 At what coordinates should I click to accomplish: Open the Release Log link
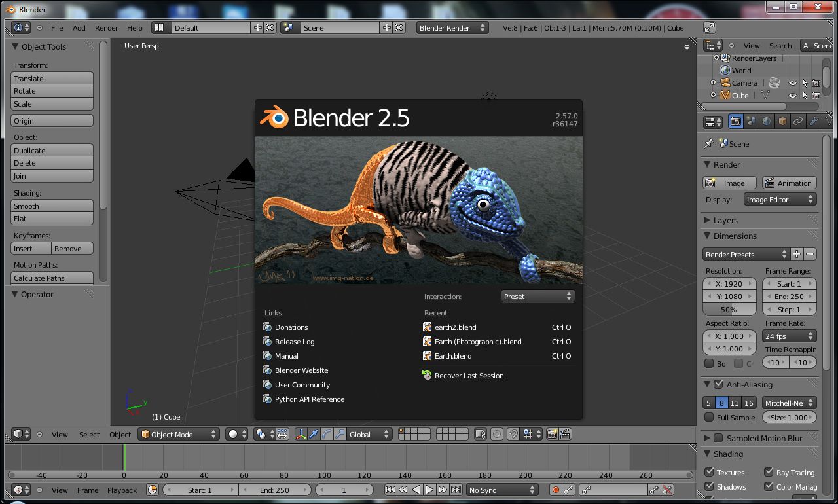(289, 342)
